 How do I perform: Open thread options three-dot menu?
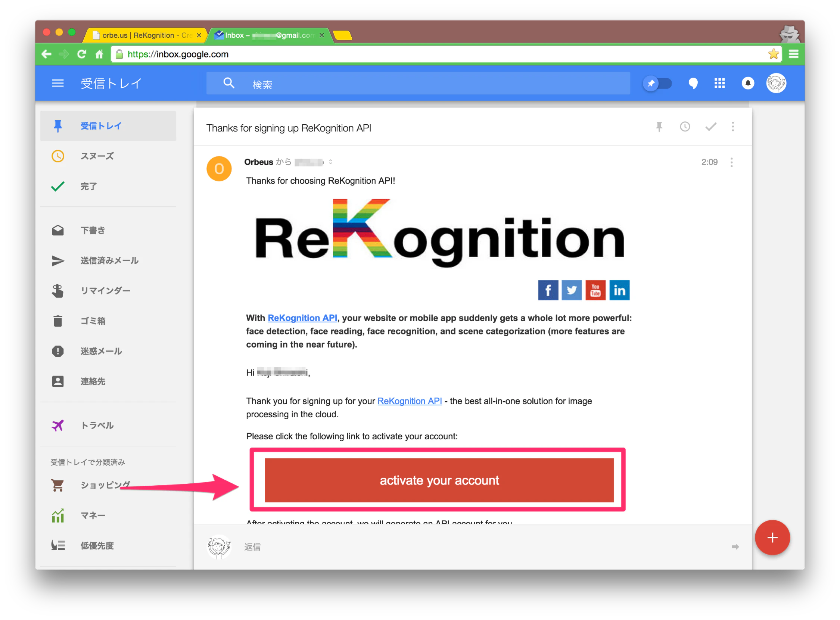tap(732, 127)
